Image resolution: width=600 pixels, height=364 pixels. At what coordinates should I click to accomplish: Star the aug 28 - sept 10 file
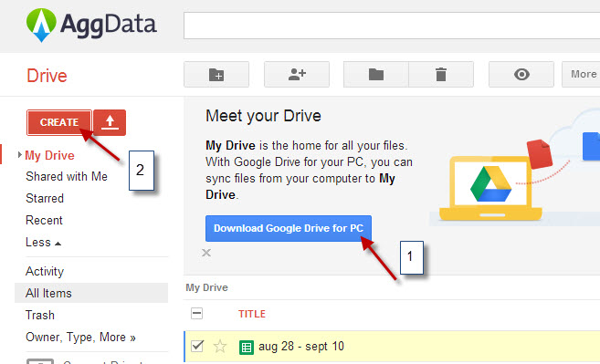220,347
